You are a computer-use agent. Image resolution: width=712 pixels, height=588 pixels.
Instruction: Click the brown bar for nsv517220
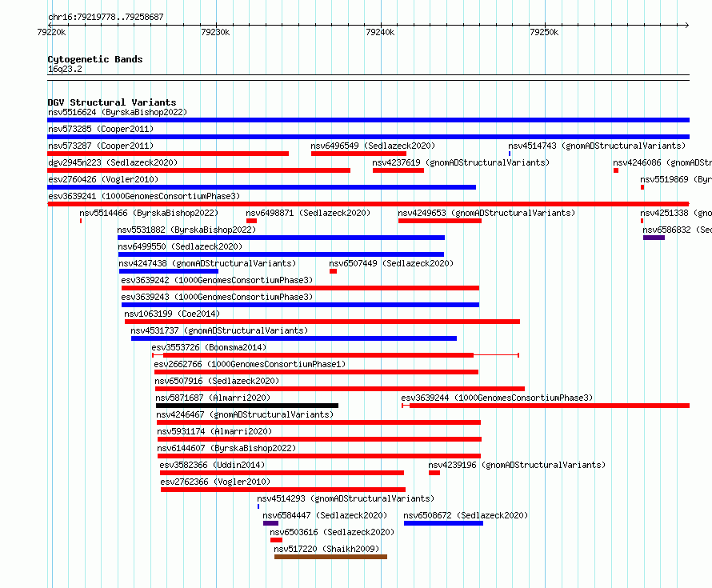coord(330,557)
